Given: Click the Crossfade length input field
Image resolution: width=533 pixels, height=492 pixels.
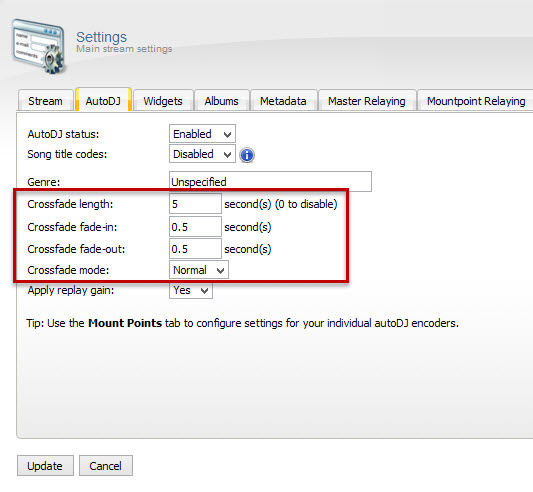Looking at the screenshot, I should click(x=195, y=204).
